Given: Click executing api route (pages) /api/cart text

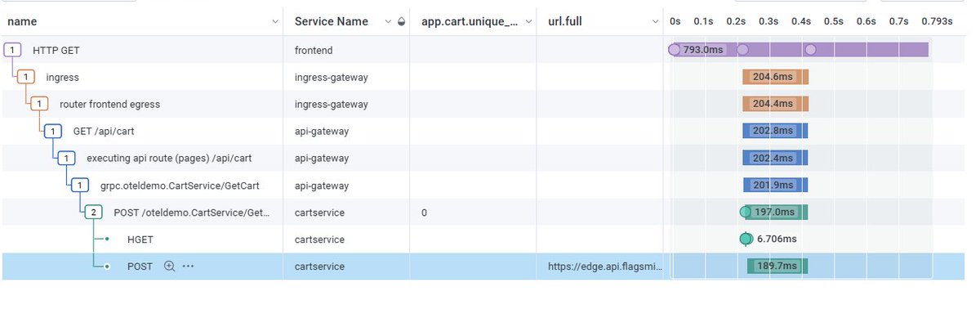Looking at the screenshot, I should [168, 158].
